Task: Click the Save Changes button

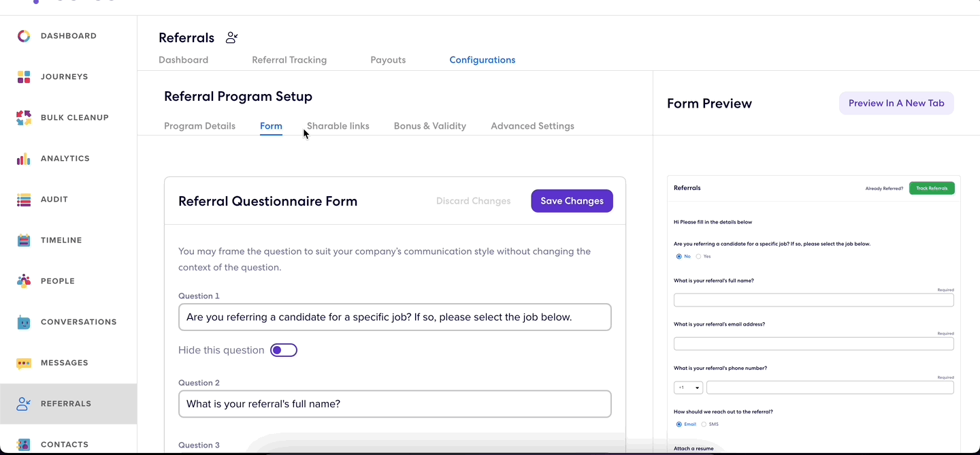Action: 572,201
